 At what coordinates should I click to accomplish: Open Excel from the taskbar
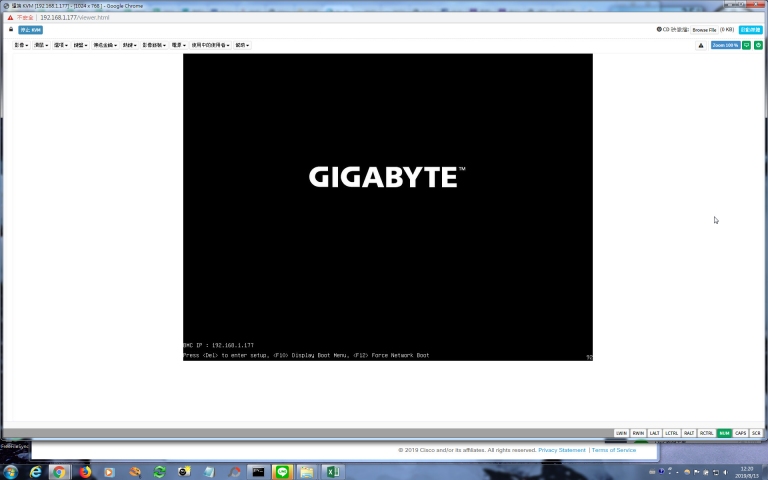tap(333, 472)
